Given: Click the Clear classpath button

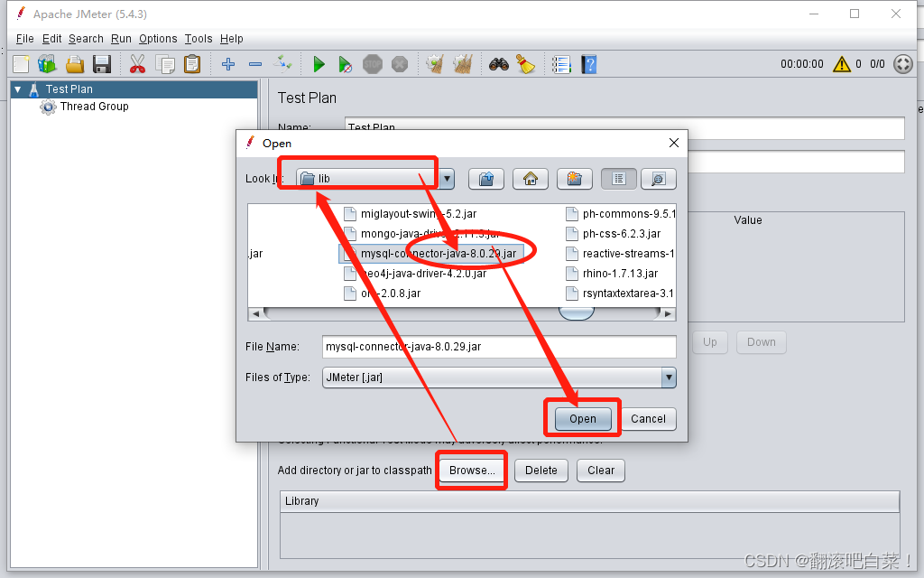Looking at the screenshot, I should click(601, 471).
